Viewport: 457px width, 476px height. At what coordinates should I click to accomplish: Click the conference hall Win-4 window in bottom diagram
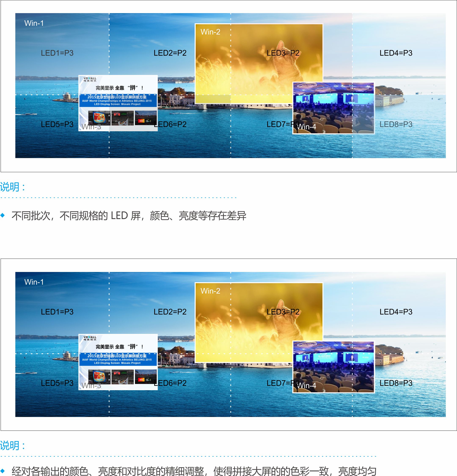tap(333, 367)
